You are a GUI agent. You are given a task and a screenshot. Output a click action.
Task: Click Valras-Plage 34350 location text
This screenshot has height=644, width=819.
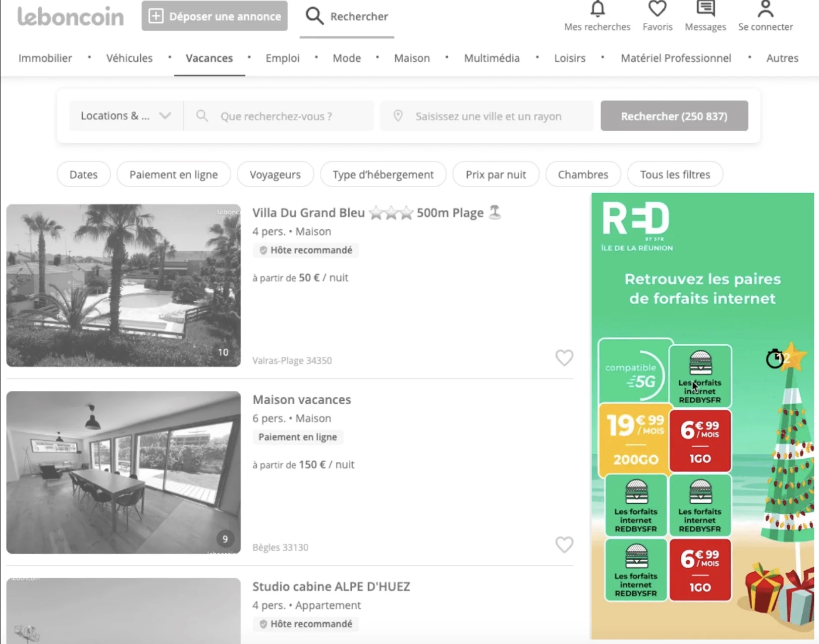[x=292, y=361]
